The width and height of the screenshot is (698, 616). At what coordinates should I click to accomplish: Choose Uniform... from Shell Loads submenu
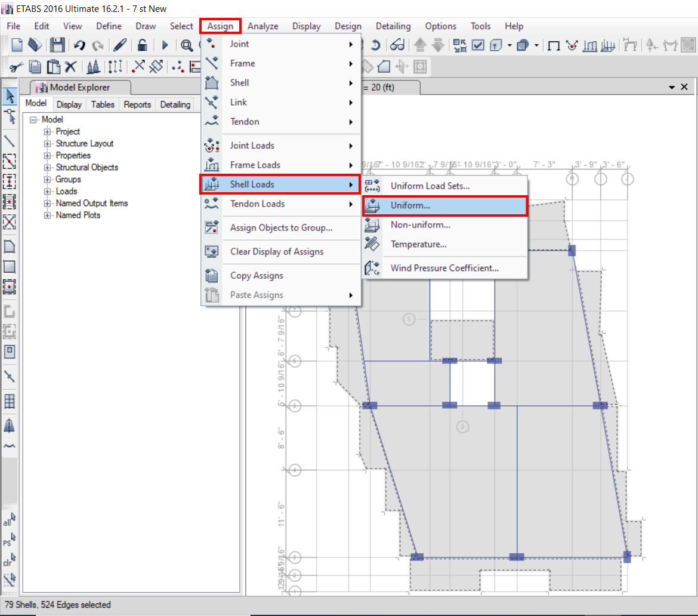pyautogui.click(x=410, y=205)
